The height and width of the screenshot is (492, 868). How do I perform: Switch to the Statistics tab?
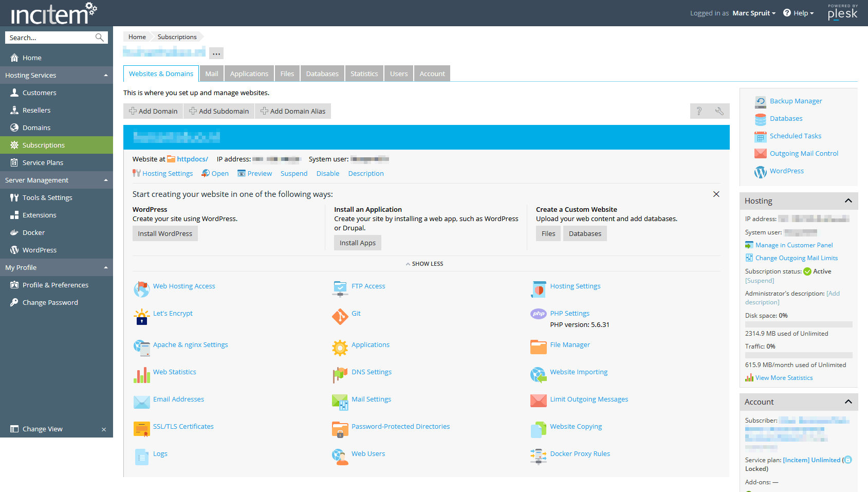(364, 74)
